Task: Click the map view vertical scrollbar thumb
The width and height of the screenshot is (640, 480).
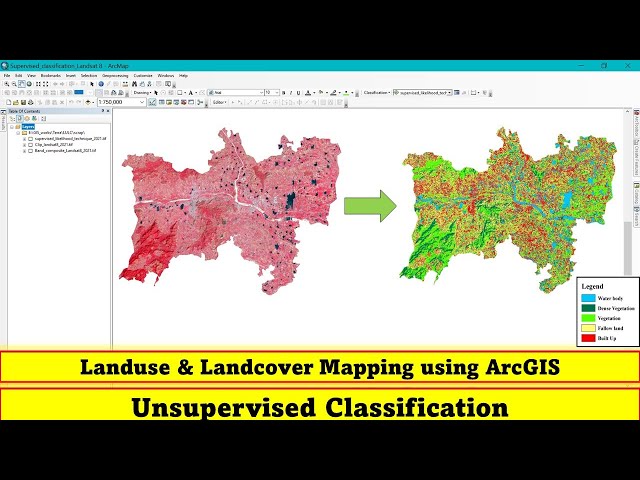Action: point(628,248)
